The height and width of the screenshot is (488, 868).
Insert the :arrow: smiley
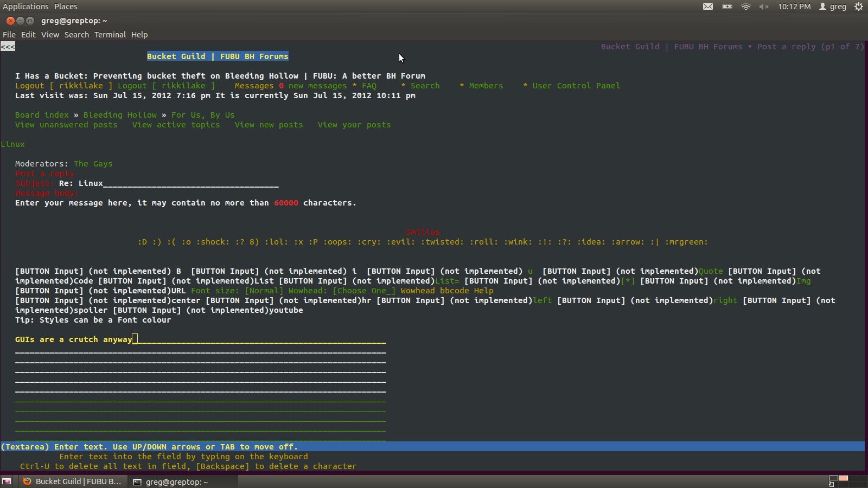point(628,242)
